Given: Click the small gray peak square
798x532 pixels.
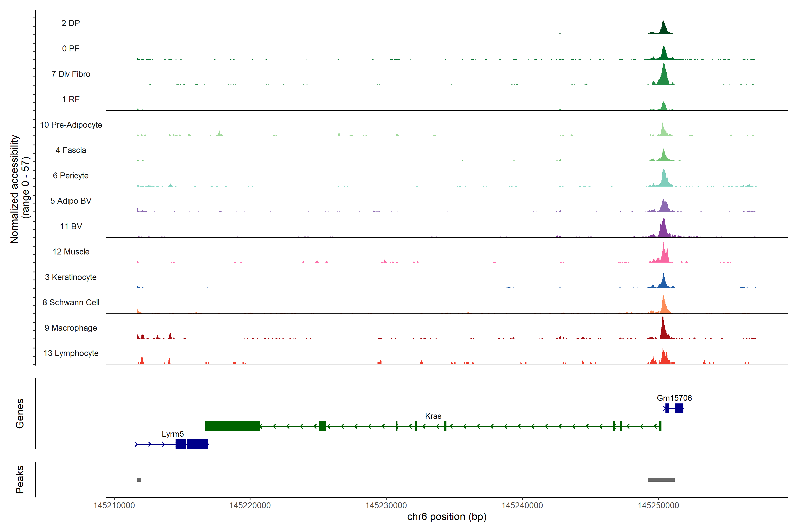Looking at the screenshot, I should tap(139, 480).
